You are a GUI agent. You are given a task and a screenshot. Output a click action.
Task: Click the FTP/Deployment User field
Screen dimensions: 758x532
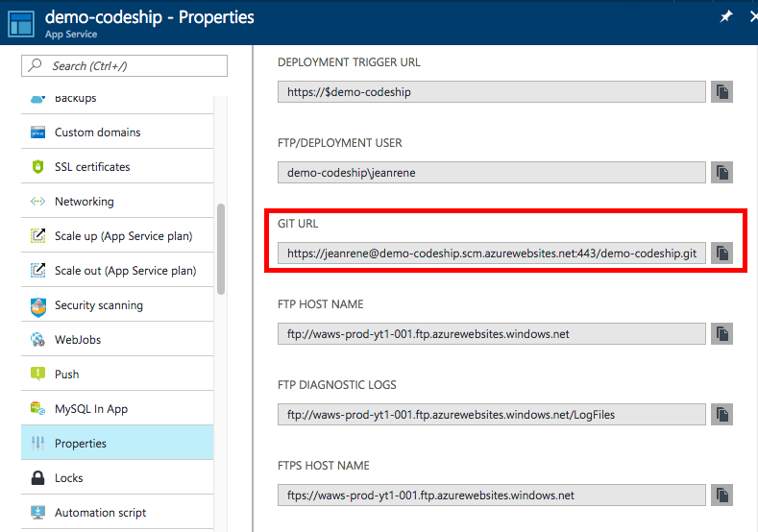pyautogui.click(x=492, y=173)
